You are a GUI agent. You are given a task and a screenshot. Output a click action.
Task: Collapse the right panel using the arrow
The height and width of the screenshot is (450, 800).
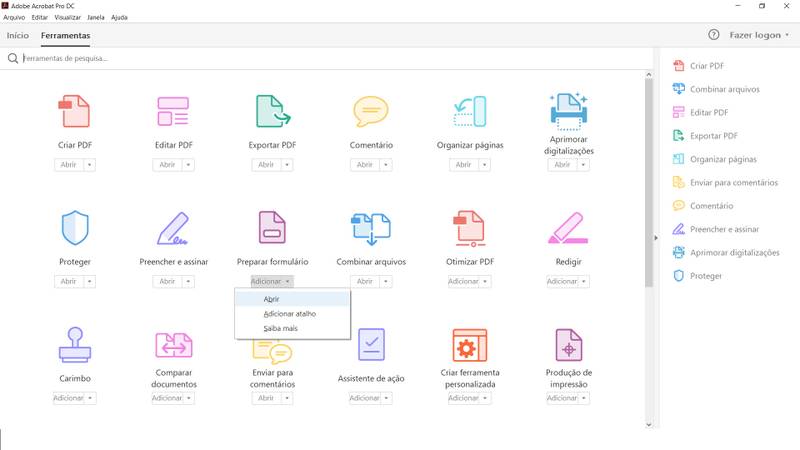click(656, 238)
